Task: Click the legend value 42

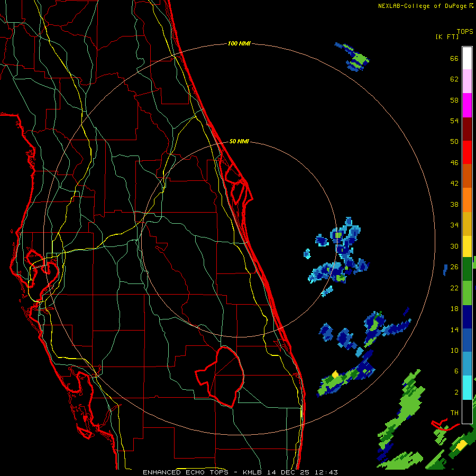Action: [454, 184]
